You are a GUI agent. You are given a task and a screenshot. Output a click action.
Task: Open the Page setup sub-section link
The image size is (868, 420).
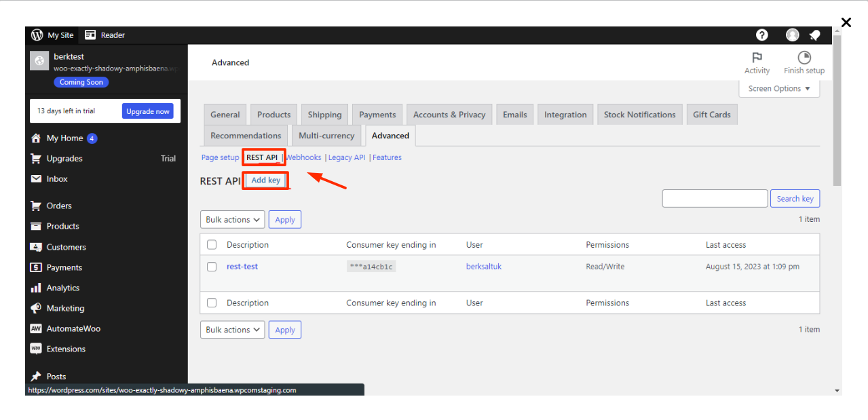[x=220, y=157]
